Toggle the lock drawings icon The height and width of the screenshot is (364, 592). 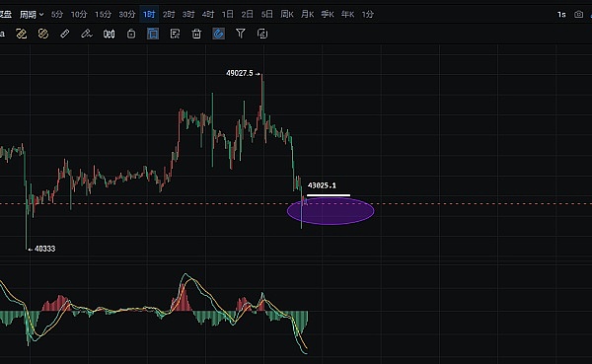[x=131, y=34]
